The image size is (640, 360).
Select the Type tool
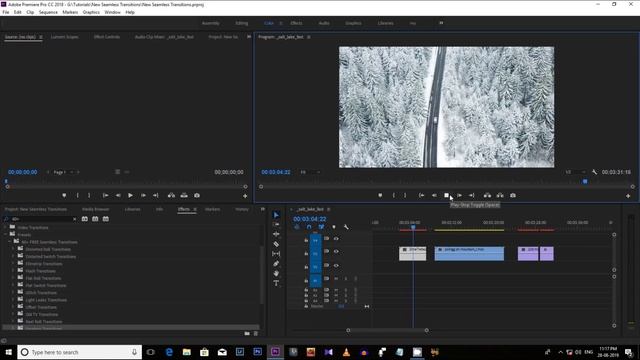276,283
